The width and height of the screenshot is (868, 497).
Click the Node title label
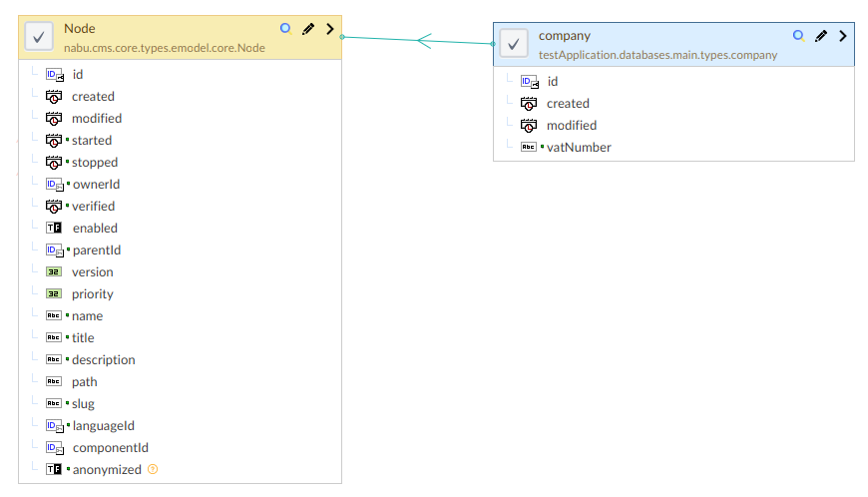click(80, 29)
